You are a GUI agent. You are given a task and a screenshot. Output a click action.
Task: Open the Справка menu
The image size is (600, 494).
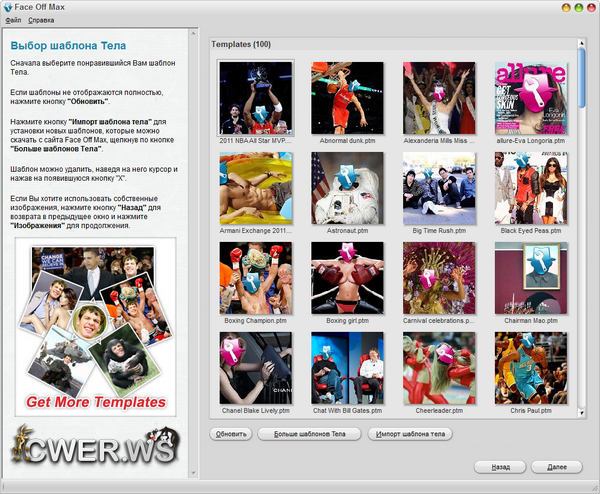[42, 20]
